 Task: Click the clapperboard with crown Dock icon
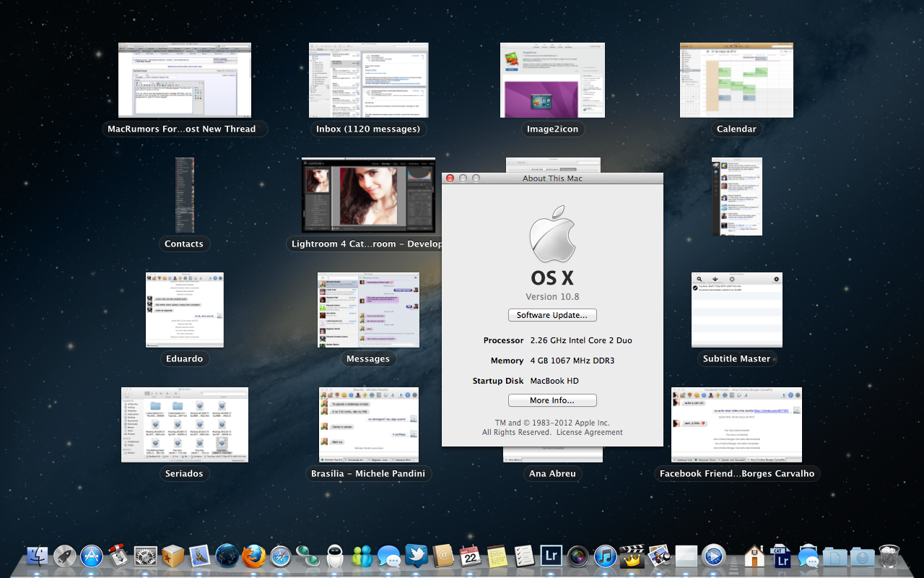(x=632, y=556)
